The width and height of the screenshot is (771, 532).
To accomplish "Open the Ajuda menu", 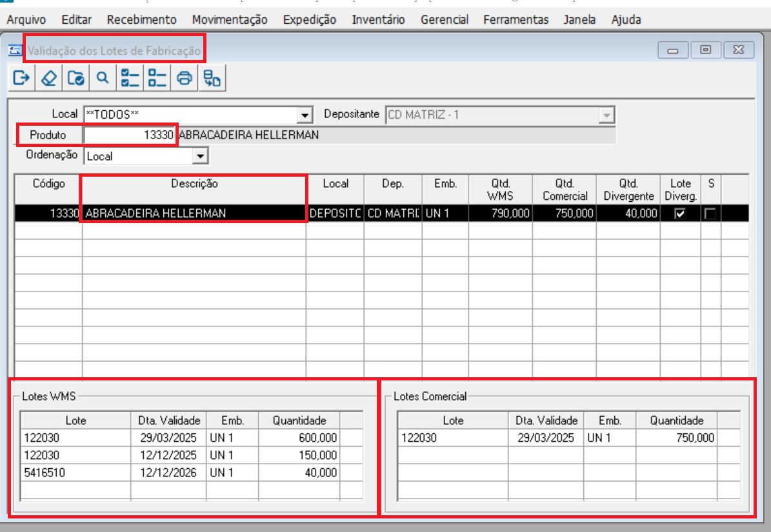I will coord(626,19).
